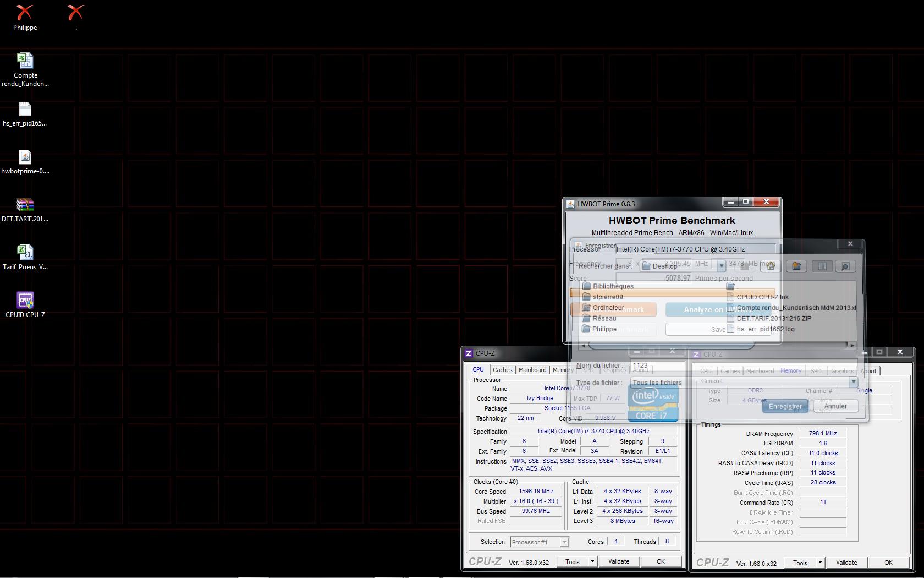Image resolution: width=924 pixels, height=578 pixels.
Task: Click the CAS# Latency value 11.0 clocks
Action: point(823,454)
